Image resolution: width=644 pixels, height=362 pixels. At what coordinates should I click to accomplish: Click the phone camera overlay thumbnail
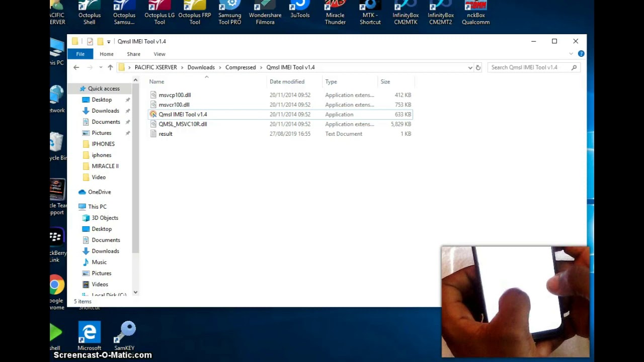tap(515, 302)
